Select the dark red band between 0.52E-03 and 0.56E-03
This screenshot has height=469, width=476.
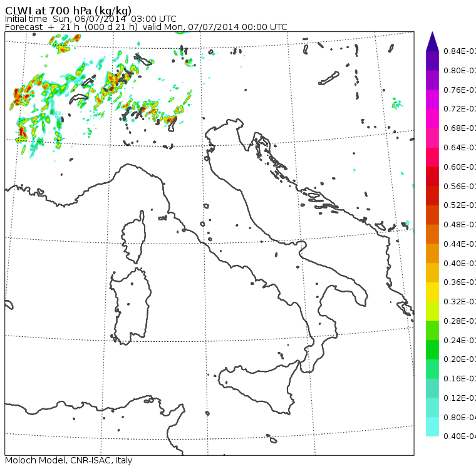(x=432, y=196)
